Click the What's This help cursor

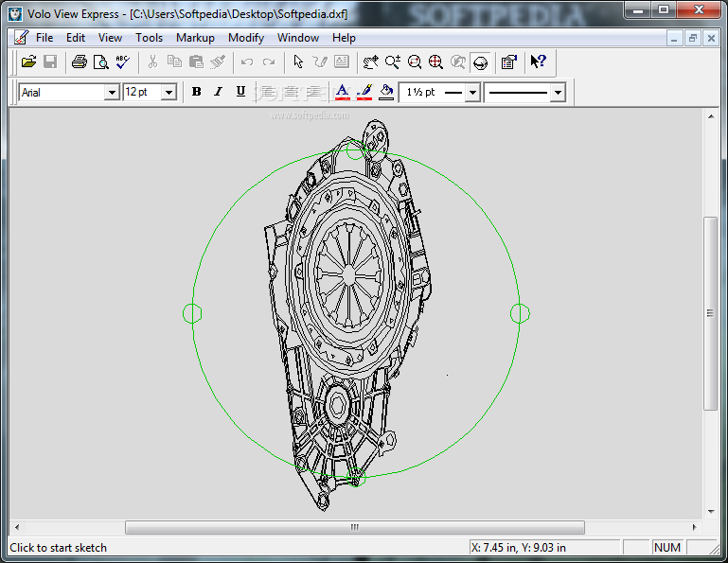click(539, 62)
